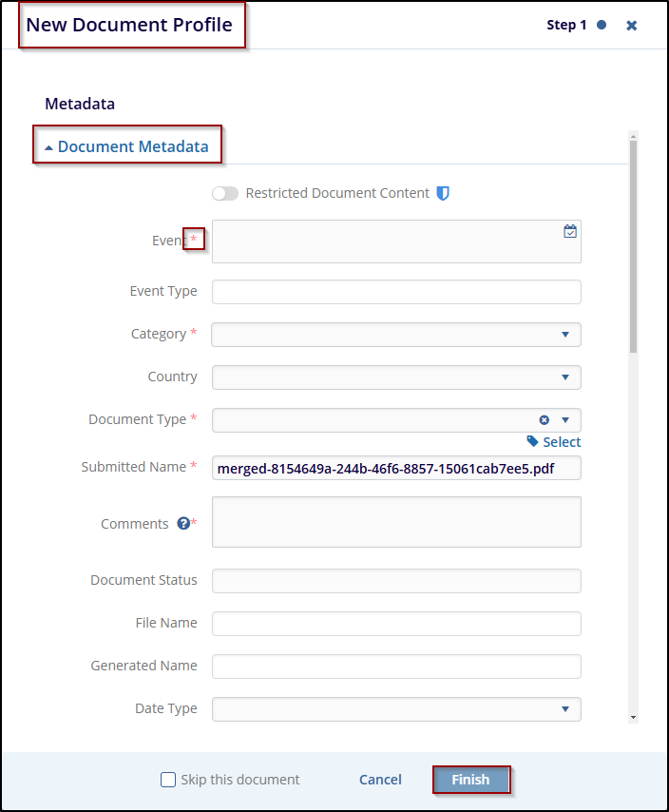The height and width of the screenshot is (812, 669).
Task: Click the calendar icon in Event field
Action: coord(569,231)
